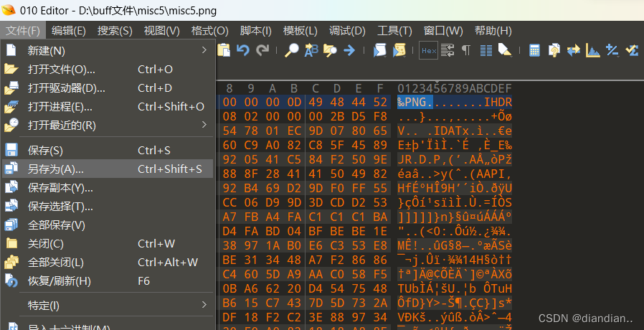
Task: Open the 模板(L) menu
Action: (x=300, y=30)
